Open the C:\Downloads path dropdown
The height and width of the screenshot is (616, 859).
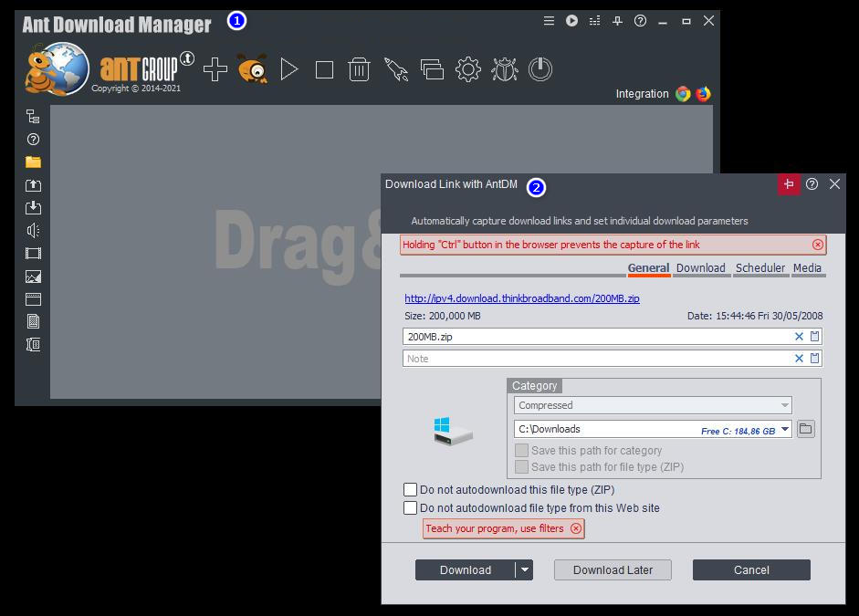(x=784, y=429)
